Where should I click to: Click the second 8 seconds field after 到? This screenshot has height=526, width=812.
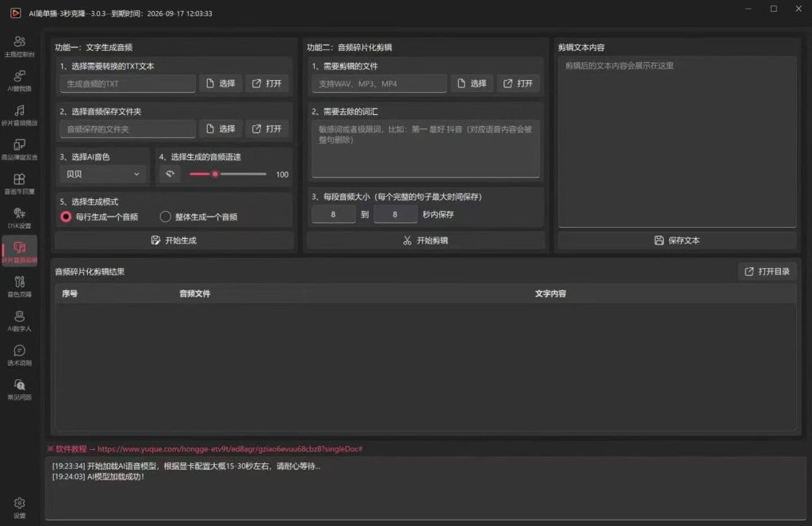tap(395, 214)
